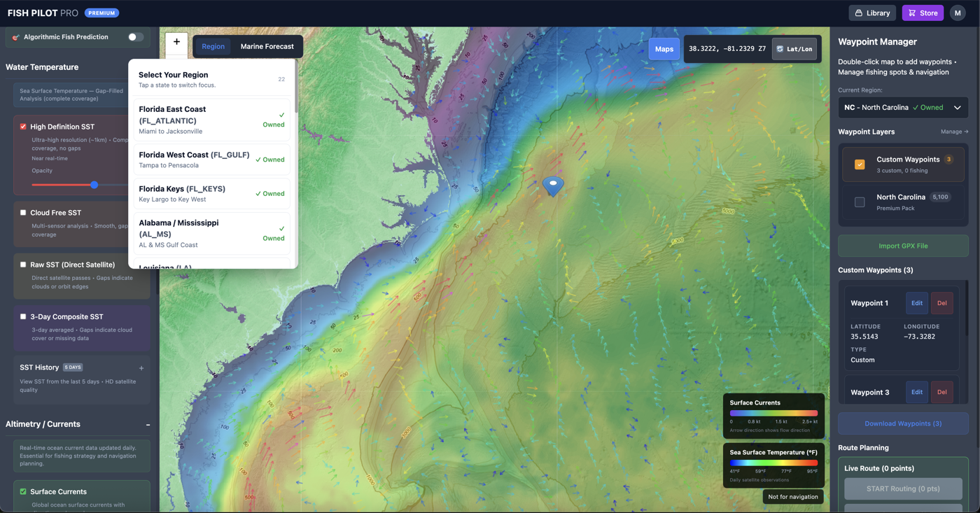Screen dimensions: 980x513
Task: Click the M user avatar
Action: (x=958, y=13)
